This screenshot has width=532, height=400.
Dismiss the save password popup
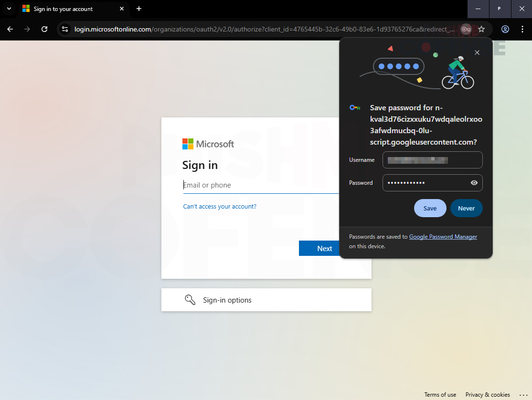point(477,53)
